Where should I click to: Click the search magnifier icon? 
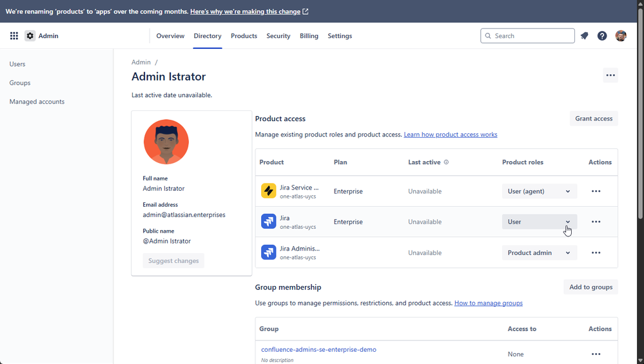click(488, 35)
